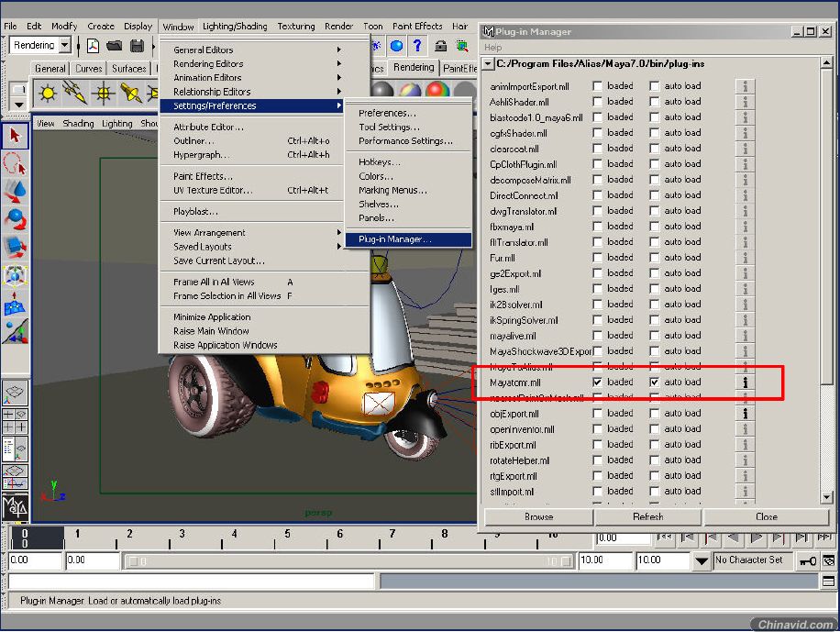Choose the Soft Modification tool
The width and height of the screenshot is (840, 632).
click(x=15, y=303)
